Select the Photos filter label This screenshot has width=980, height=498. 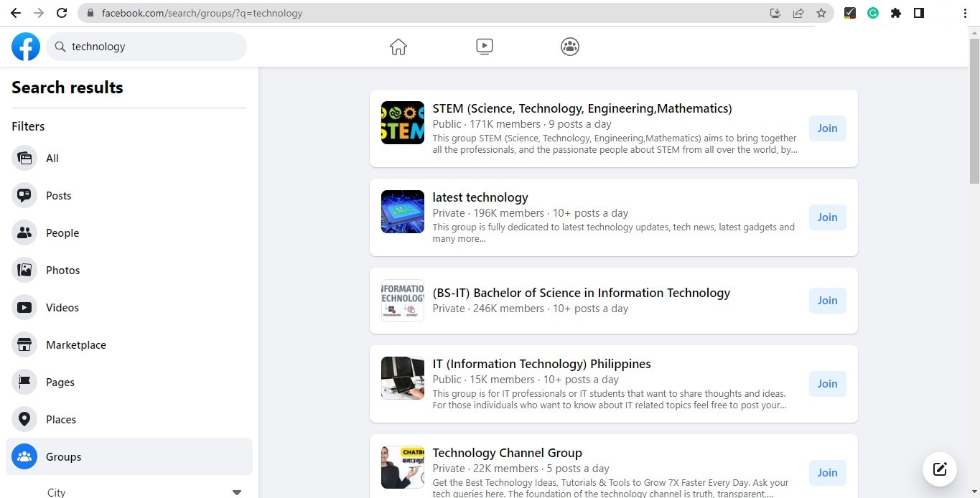[x=63, y=271]
